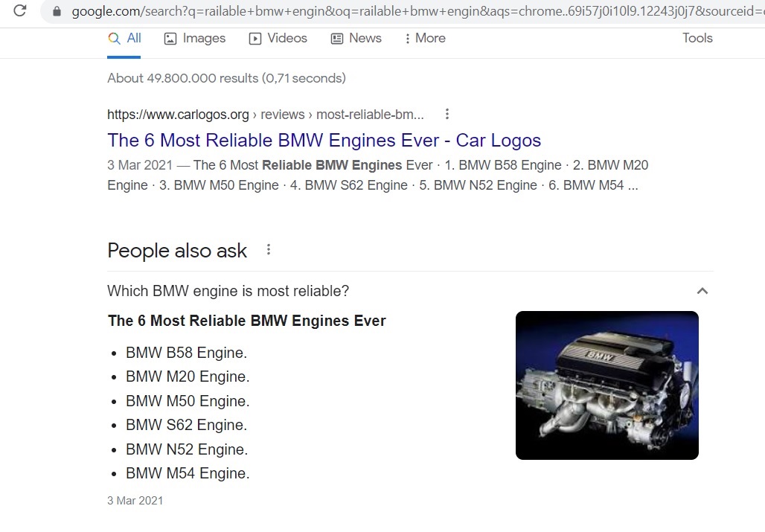Open 'The 6 Most Reliable BMW Engines Ever' link
Image resolution: width=765 pixels, height=532 pixels.
pyautogui.click(x=324, y=141)
